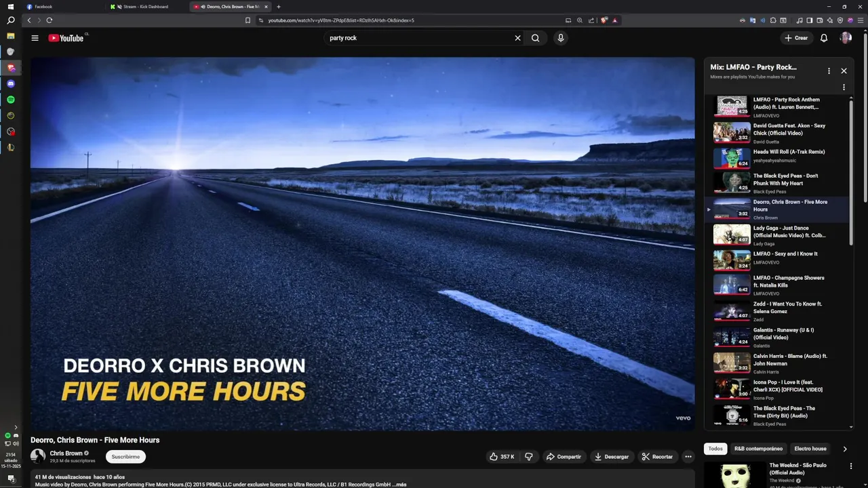Open the Brave VPN shield icon

point(840,20)
